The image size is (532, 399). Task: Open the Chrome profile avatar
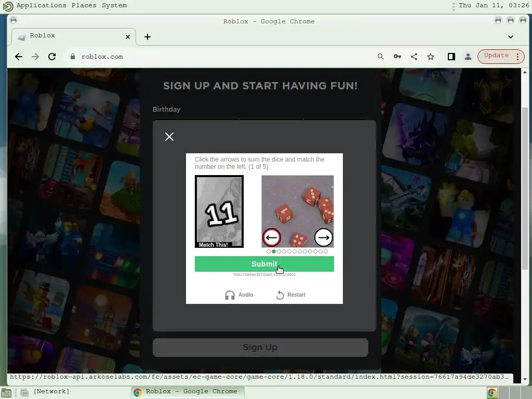468,57
